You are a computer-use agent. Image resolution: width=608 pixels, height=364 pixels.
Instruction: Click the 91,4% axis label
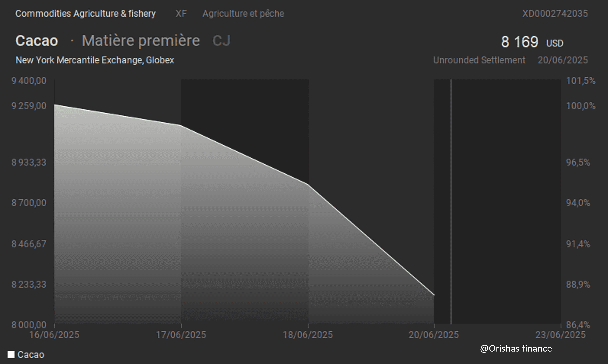pos(578,244)
